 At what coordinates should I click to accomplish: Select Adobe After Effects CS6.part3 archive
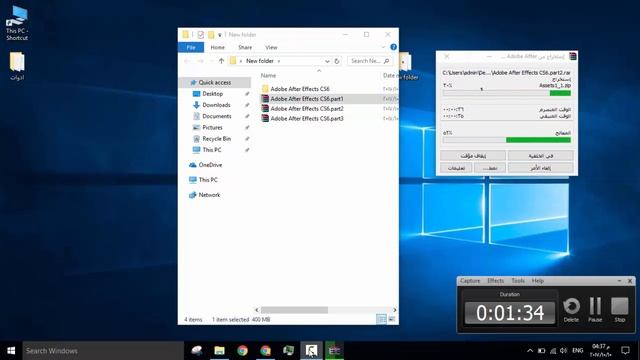(307, 118)
